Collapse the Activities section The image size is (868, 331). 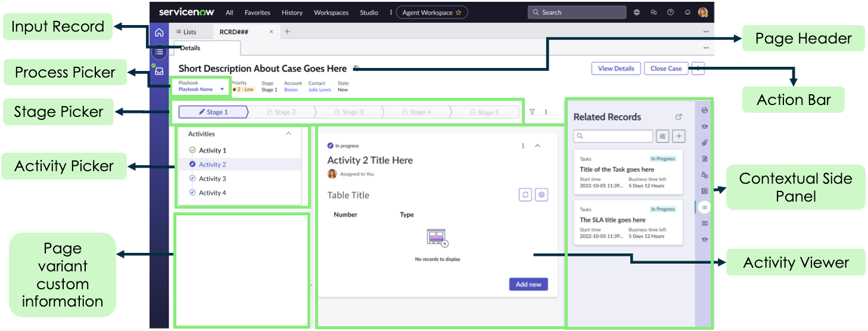[x=289, y=134]
